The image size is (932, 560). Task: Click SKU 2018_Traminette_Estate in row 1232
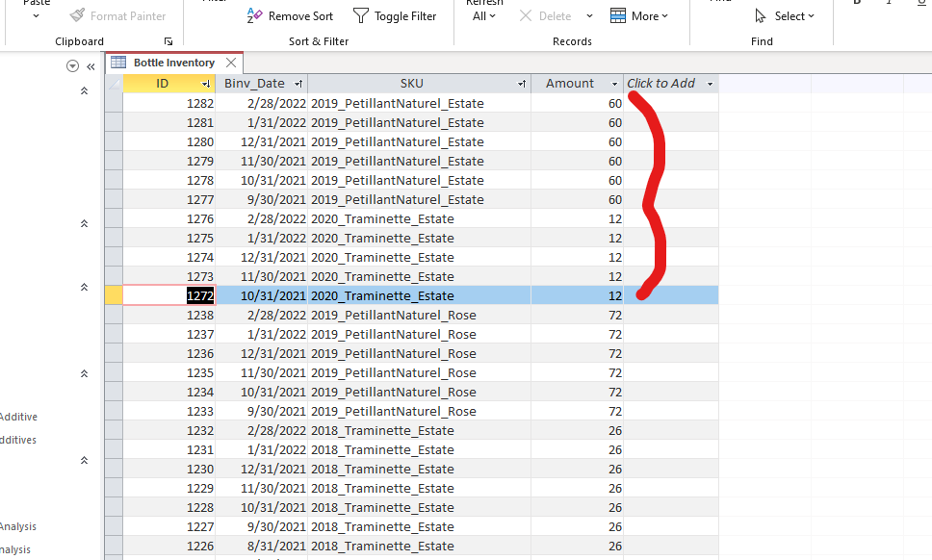[x=419, y=430]
